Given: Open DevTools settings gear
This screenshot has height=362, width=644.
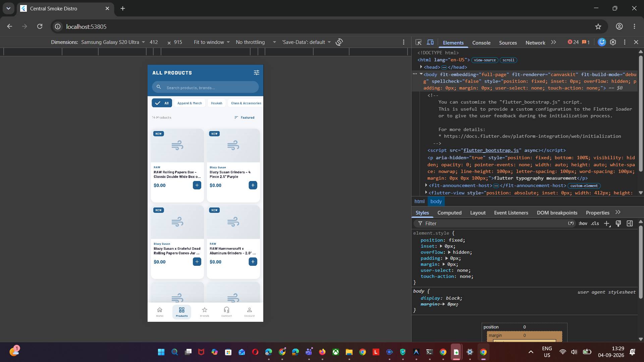Looking at the screenshot, I should pos(613,42).
